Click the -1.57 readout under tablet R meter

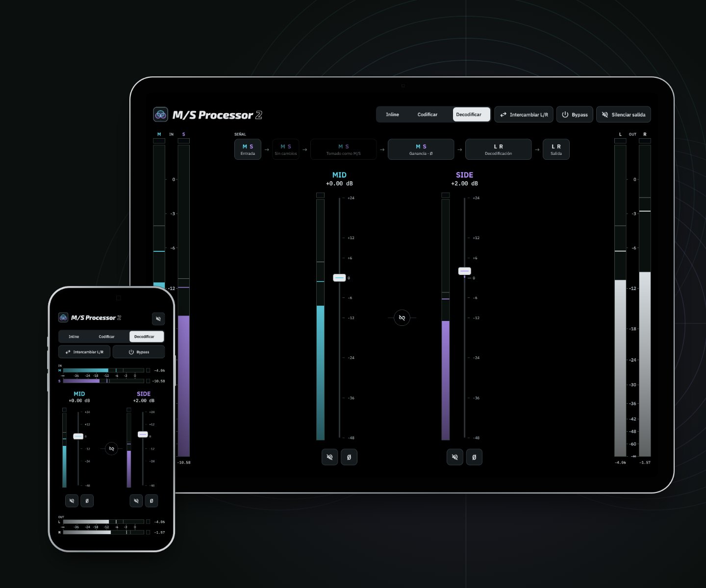click(645, 463)
